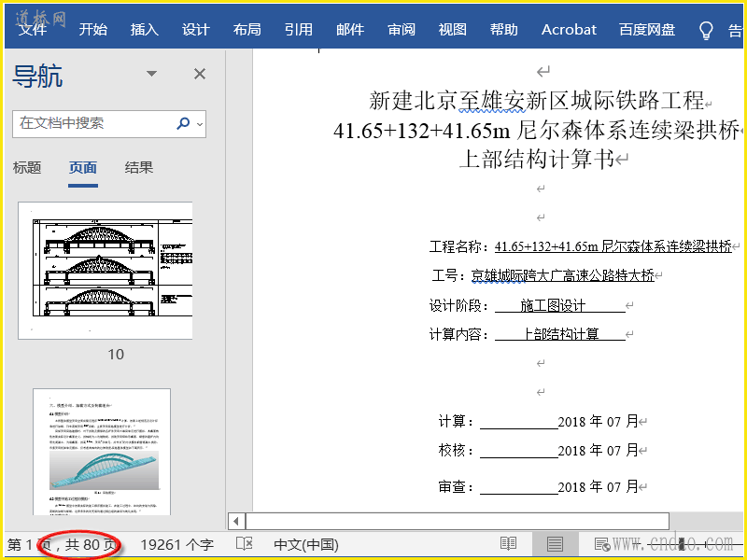
Task: Expand the search options dropdown arrow
Action: (x=200, y=124)
